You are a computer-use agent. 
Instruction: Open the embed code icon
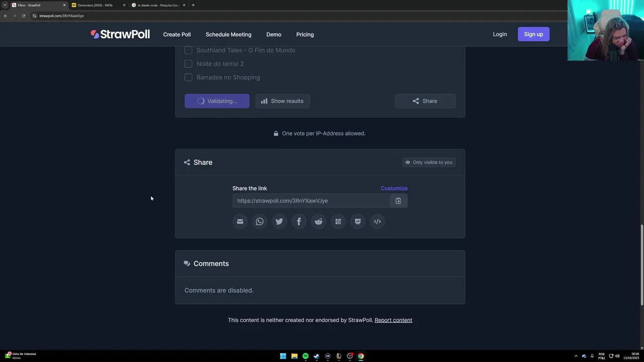[377, 221]
